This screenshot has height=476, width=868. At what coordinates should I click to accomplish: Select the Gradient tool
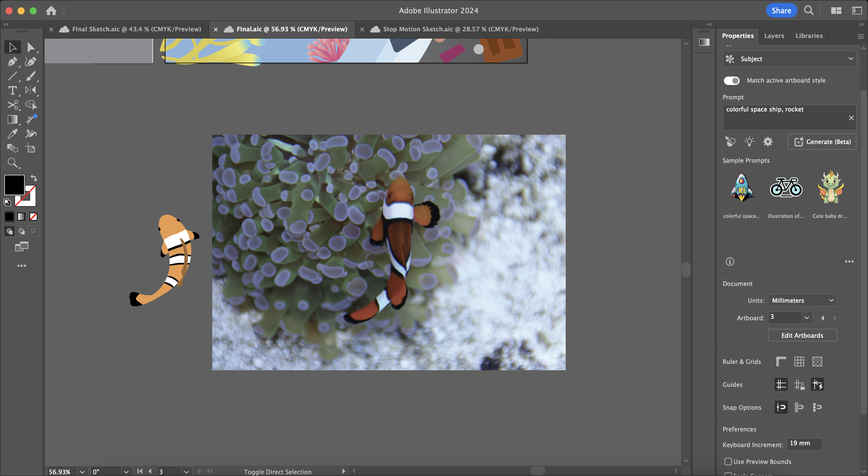tap(12, 119)
